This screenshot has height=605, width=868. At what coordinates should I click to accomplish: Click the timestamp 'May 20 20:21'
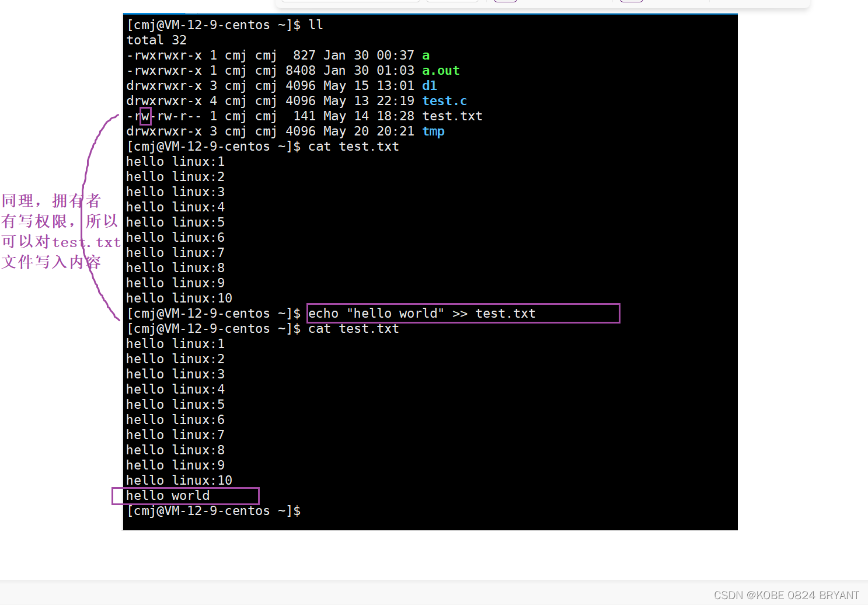(369, 131)
